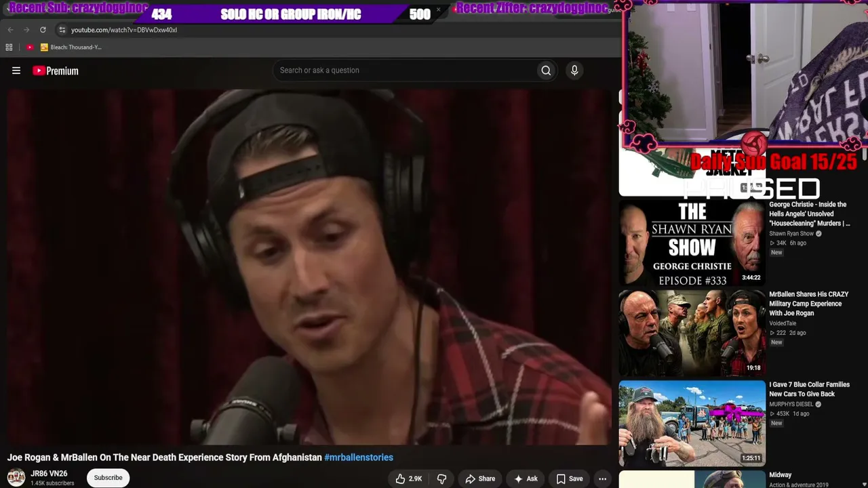Open the Midway movie thumbnail
This screenshot has height=488, width=868.
pos(692,479)
